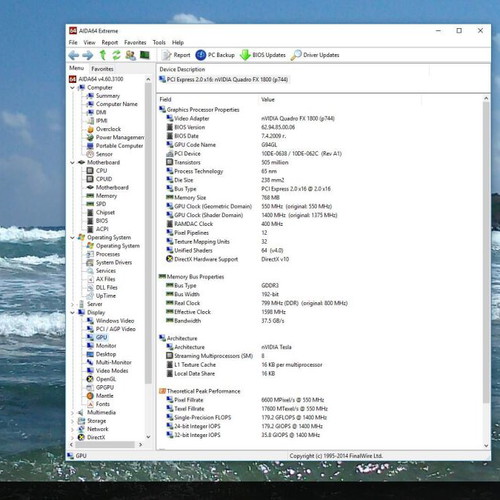Open PC Backup from toolbar
Screen dimensions: 500x500
[x=215, y=55]
